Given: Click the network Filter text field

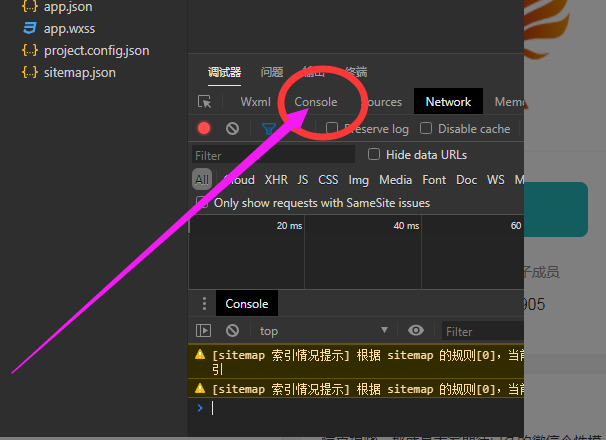Looking at the screenshot, I should tap(273, 155).
